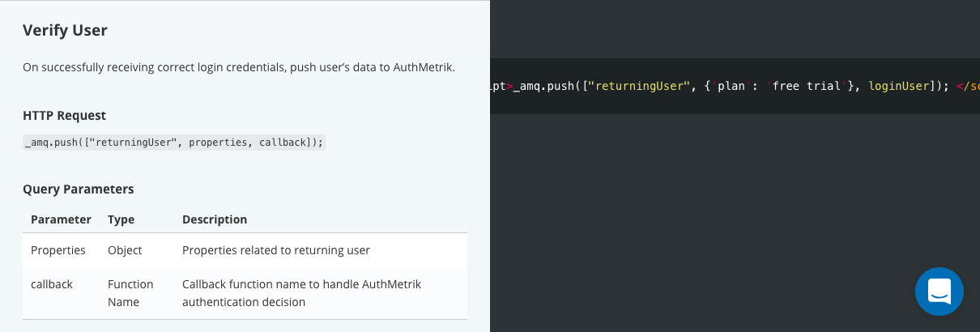
Task: Click the Function Name type cell
Action: pos(130,293)
